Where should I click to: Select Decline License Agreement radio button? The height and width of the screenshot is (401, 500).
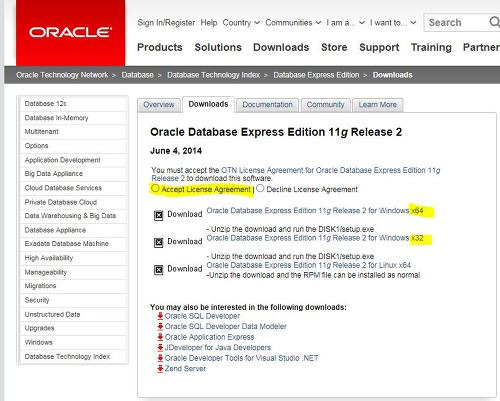click(260, 188)
